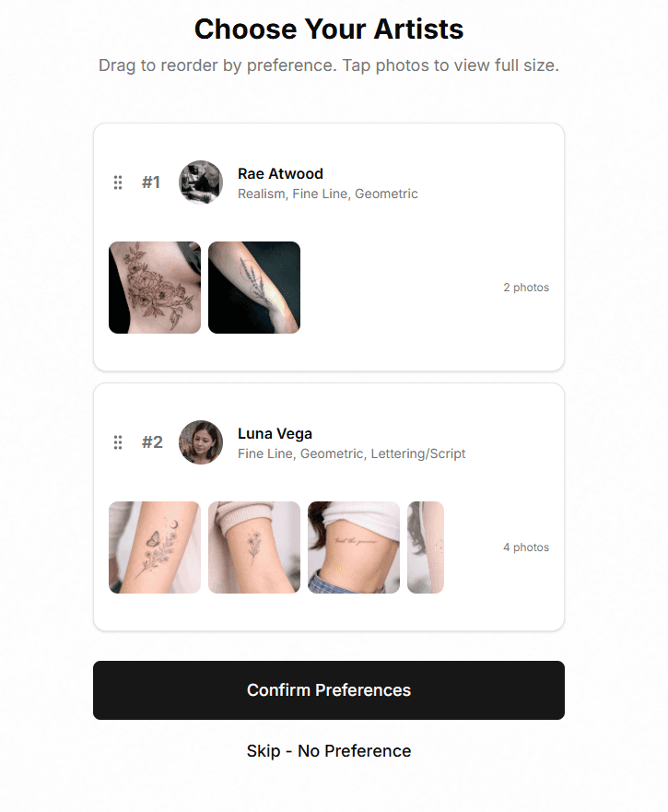Select the Rae Atwood artist name
Screen dimensions: 668x812
[x=280, y=173]
